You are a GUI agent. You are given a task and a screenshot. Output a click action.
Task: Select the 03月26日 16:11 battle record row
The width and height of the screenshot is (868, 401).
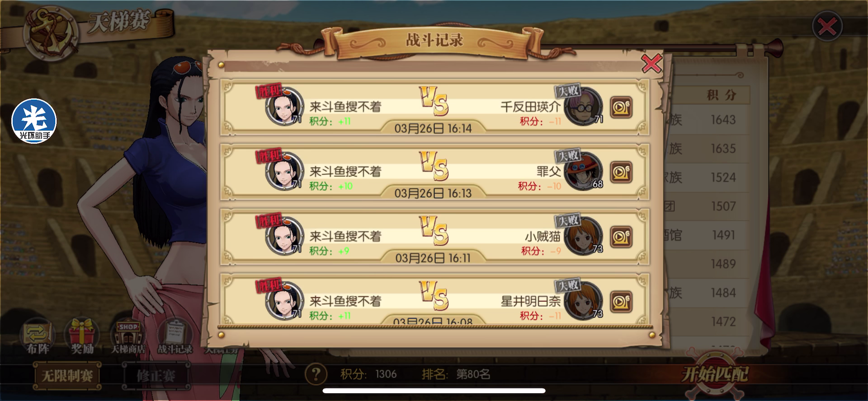coord(435,237)
